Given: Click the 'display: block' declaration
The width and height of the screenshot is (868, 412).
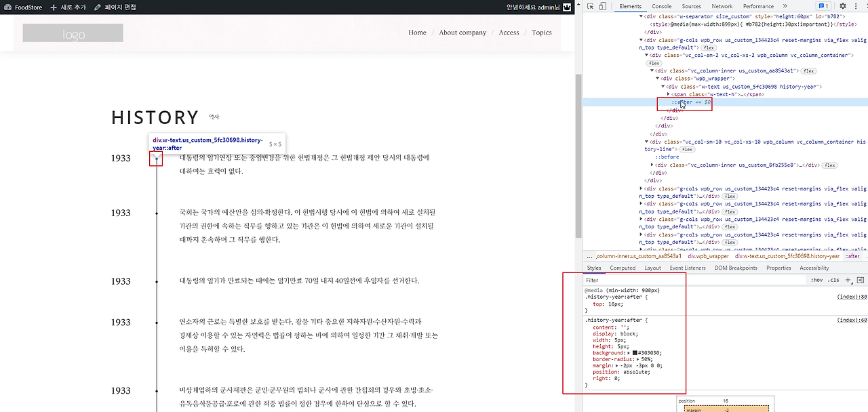Looking at the screenshot, I should tap(615, 333).
